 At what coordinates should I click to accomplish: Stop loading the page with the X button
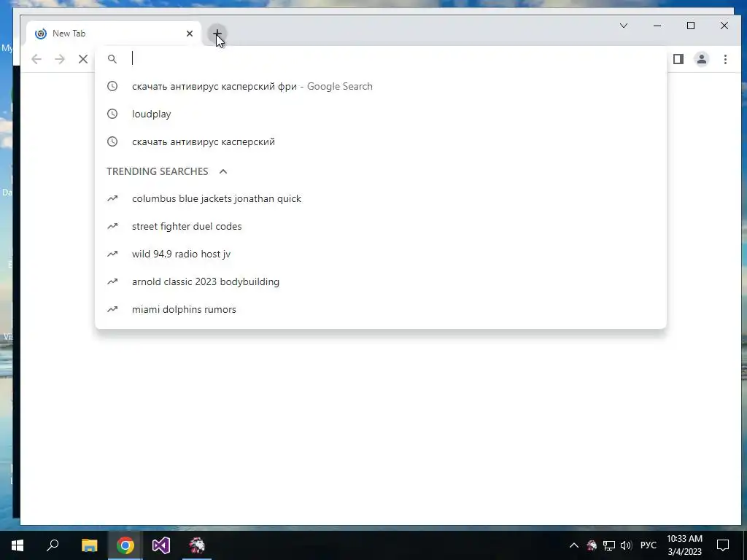click(x=83, y=59)
